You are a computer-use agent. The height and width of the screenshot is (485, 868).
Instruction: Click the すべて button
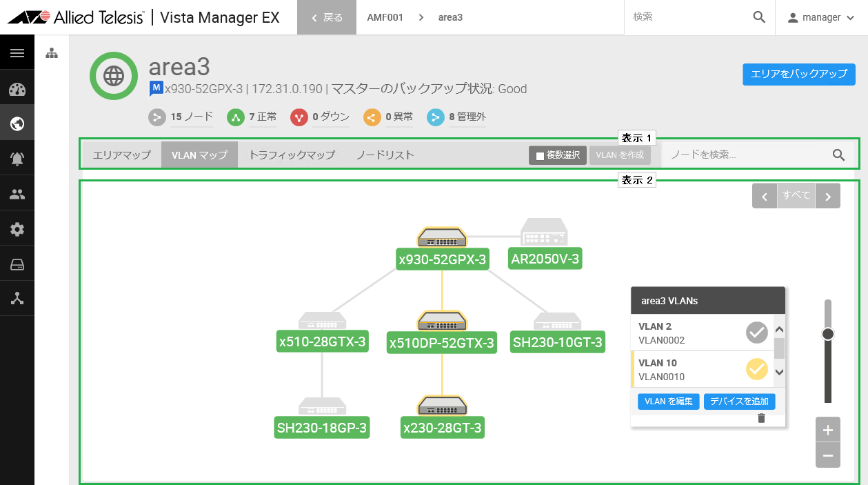(x=796, y=196)
